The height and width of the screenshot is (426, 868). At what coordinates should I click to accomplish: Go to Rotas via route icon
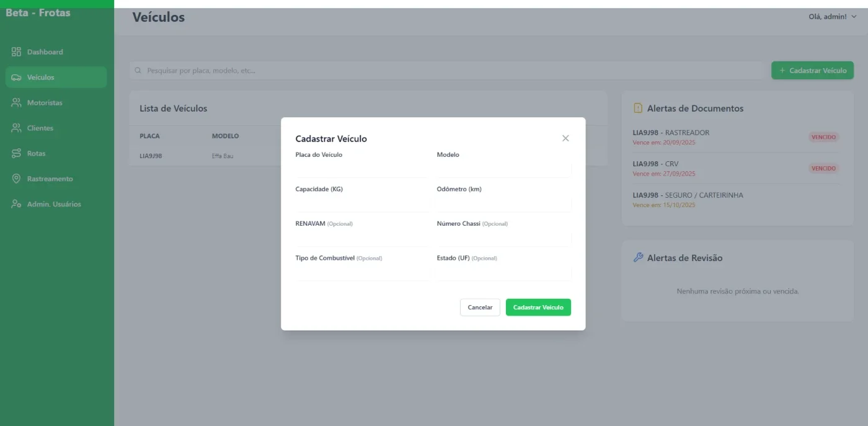point(17,153)
